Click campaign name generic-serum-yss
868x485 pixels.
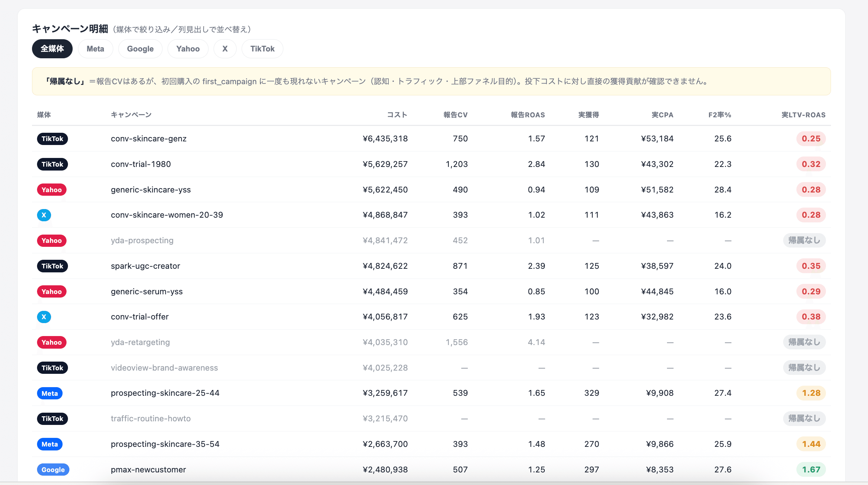(x=147, y=291)
